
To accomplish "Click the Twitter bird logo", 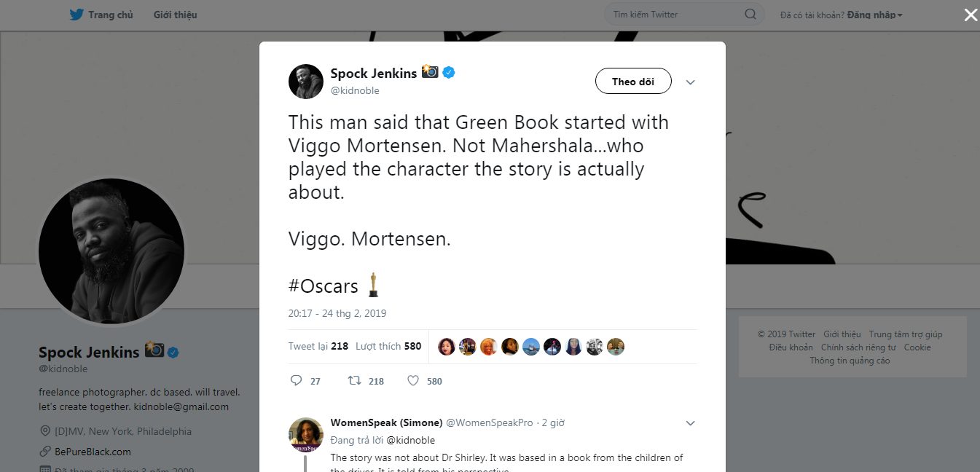I will [x=77, y=15].
